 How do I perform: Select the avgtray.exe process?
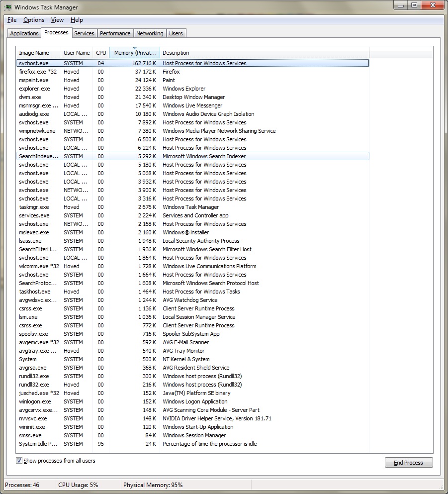[x=192, y=351]
